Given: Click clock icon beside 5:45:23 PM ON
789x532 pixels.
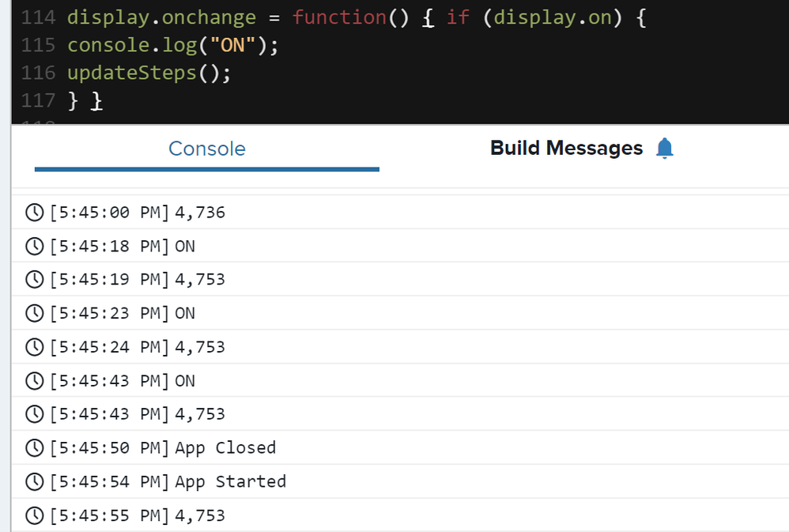Looking at the screenshot, I should (x=35, y=313).
